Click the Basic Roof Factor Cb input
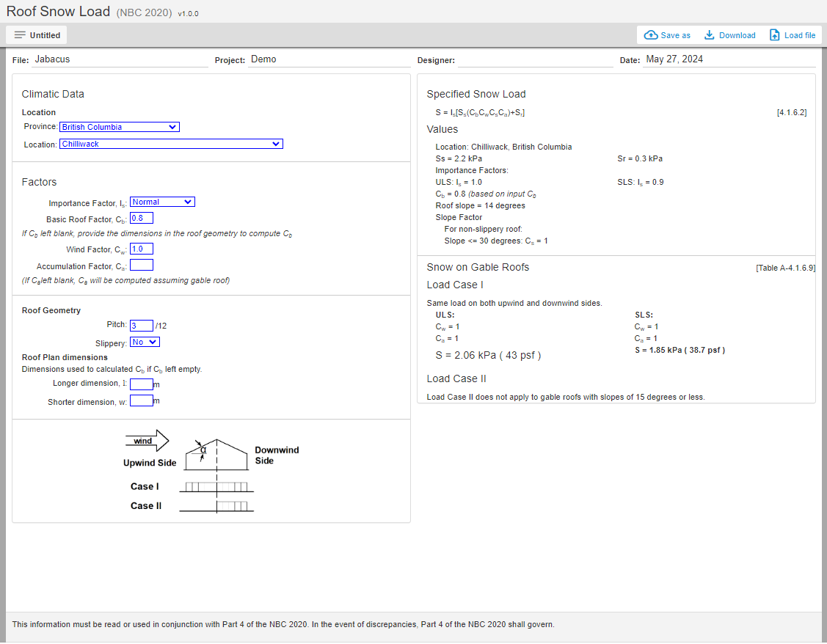 142,218
